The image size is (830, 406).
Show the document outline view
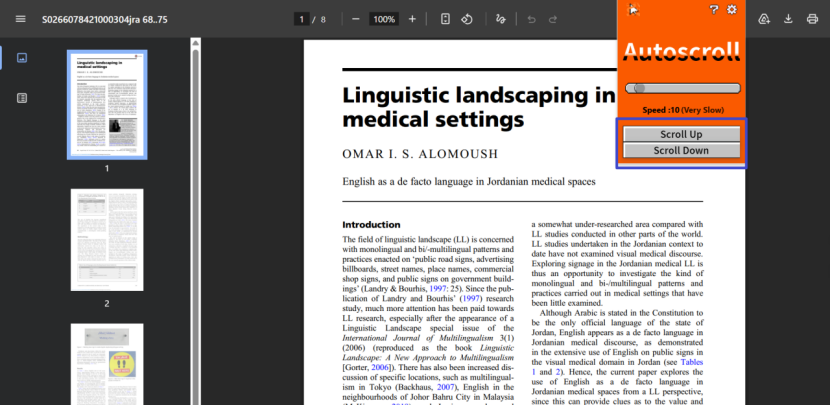22,98
